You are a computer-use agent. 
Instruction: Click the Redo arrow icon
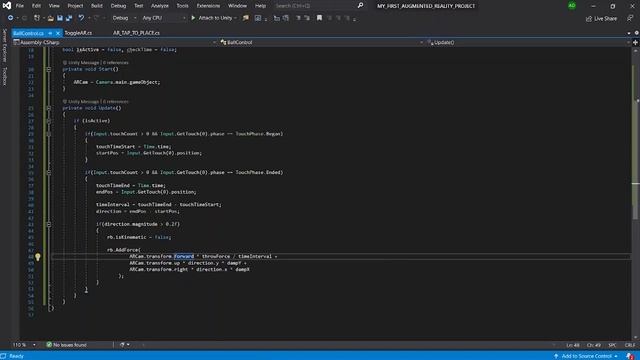tap(96, 18)
